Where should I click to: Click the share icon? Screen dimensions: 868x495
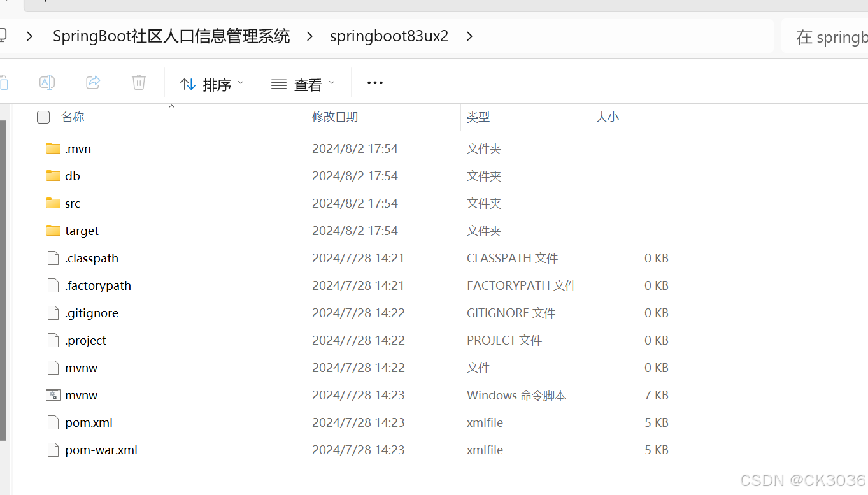pyautogui.click(x=93, y=82)
